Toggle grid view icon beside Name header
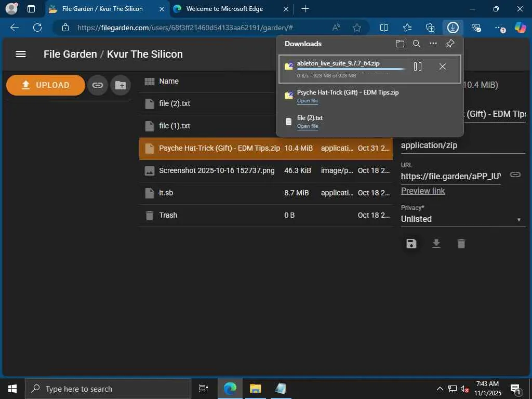The width and height of the screenshot is (532, 399). 149,82
